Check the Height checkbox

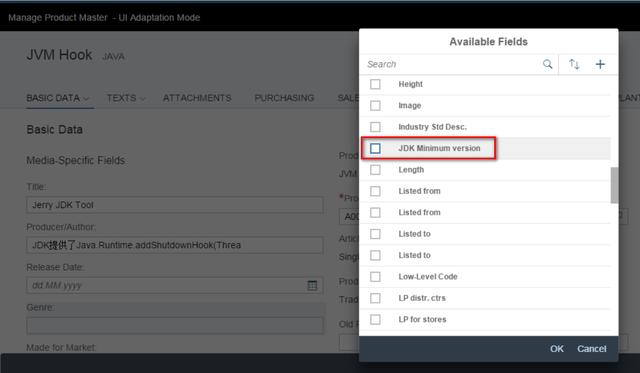[x=375, y=84]
